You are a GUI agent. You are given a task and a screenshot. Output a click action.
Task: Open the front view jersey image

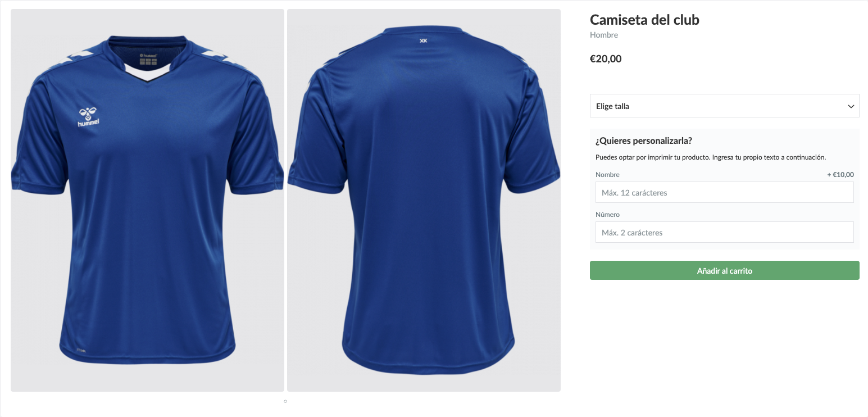tap(147, 200)
